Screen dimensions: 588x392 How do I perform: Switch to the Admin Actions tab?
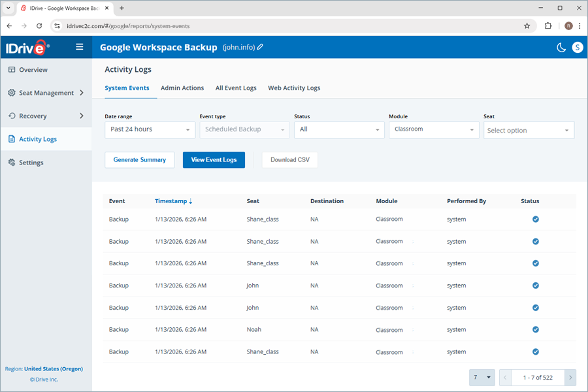click(x=182, y=88)
